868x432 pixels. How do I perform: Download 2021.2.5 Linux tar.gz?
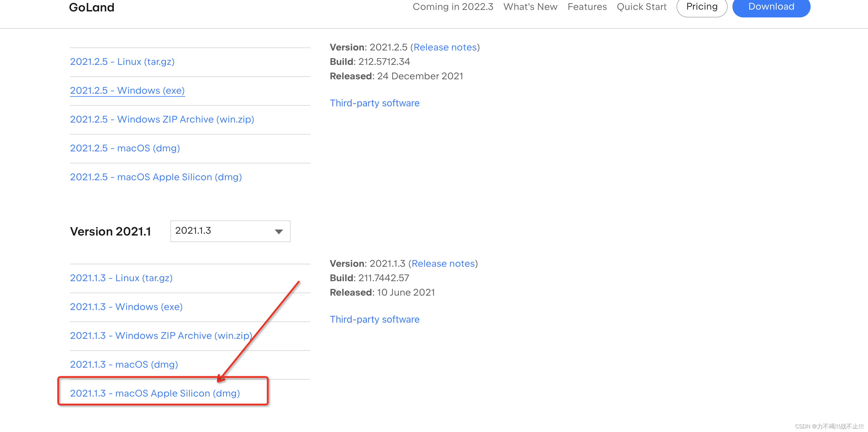122,62
